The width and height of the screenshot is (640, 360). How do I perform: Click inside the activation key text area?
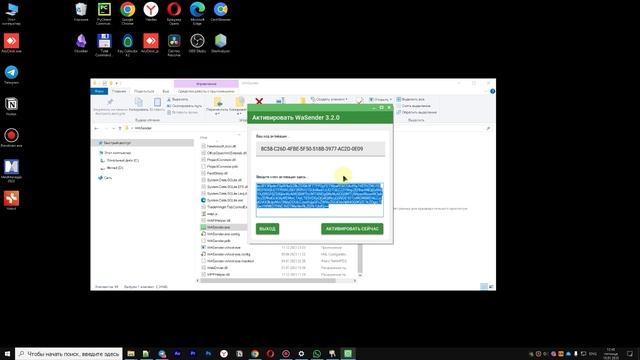click(x=320, y=200)
